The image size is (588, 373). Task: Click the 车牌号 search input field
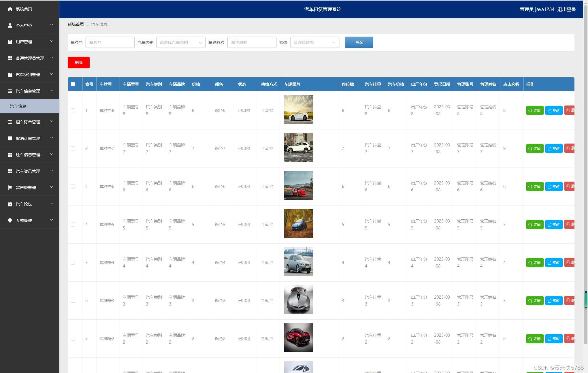pyautogui.click(x=110, y=42)
